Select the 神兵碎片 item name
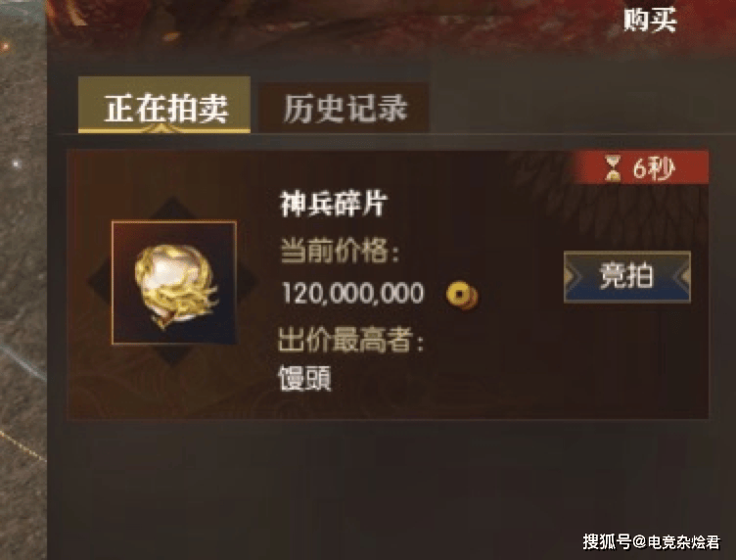Screen dimensions: 736x560 [x=334, y=204]
